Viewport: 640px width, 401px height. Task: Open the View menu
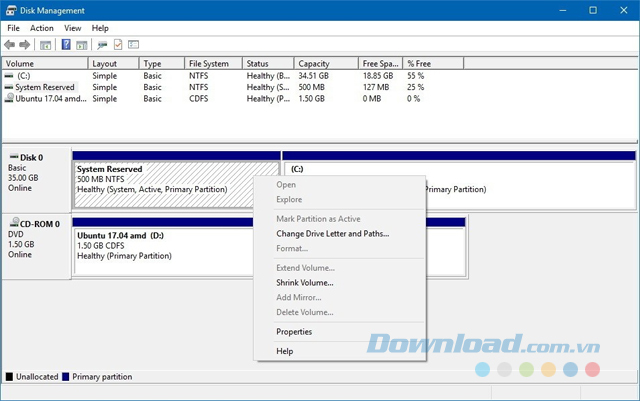pos(72,28)
